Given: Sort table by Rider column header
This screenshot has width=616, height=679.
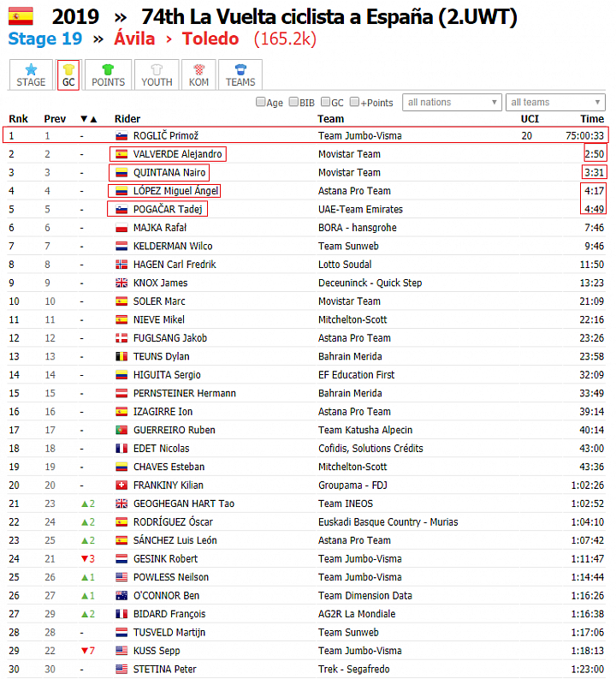Looking at the screenshot, I should [127, 119].
